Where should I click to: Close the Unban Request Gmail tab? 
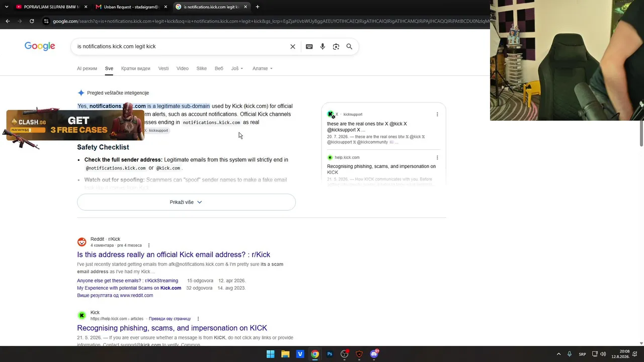[x=166, y=7]
